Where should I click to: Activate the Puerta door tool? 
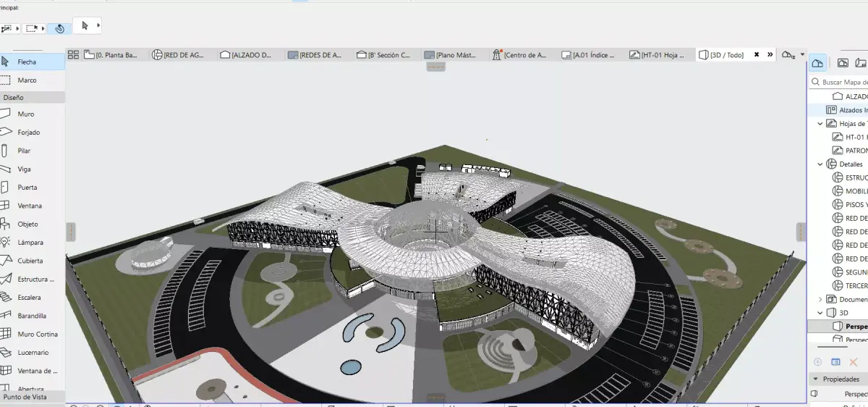pyautogui.click(x=32, y=188)
